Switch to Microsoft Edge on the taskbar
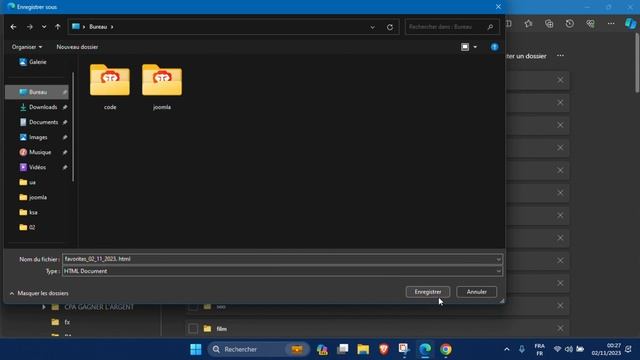 point(425,349)
